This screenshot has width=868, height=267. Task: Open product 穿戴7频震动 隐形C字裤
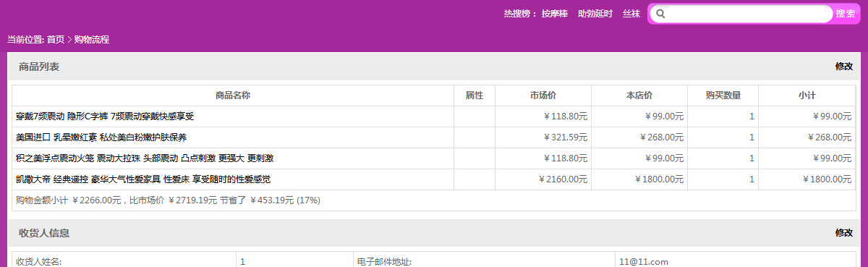click(x=105, y=116)
